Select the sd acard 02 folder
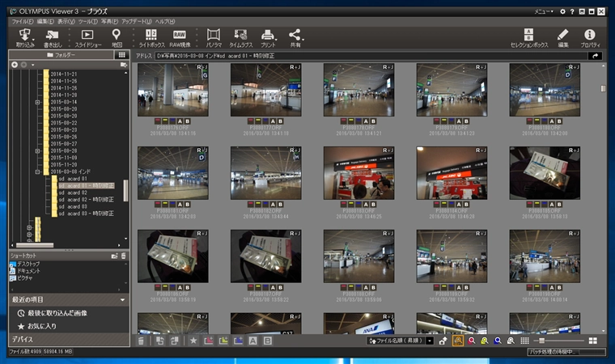Image resolution: width=615 pixels, height=364 pixels. pyautogui.click(x=73, y=193)
